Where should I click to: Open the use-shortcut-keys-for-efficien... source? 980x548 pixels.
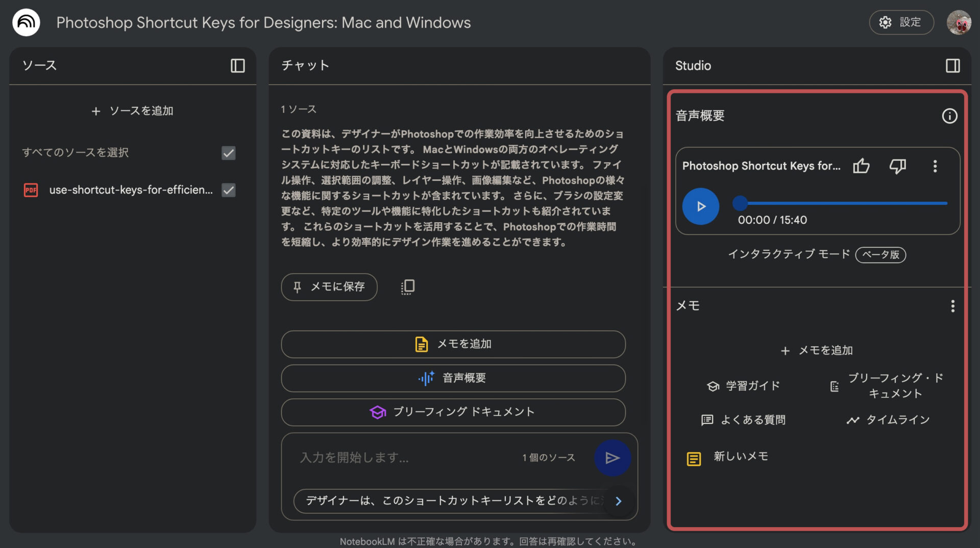[x=131, y=190]
